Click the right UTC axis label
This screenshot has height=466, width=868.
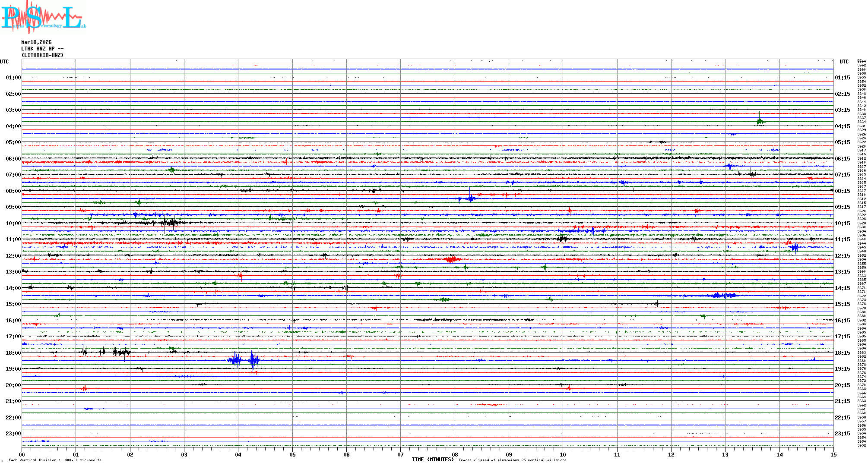click(844, 62)
